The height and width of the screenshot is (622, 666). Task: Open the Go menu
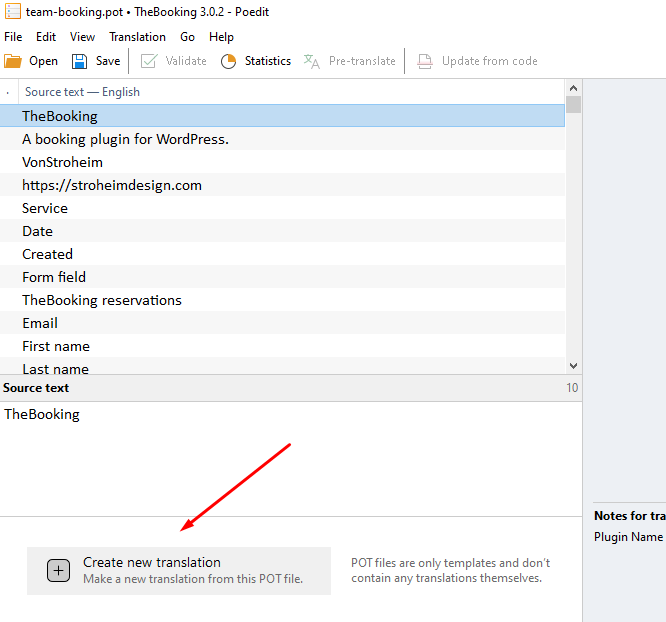pos(188,37)
